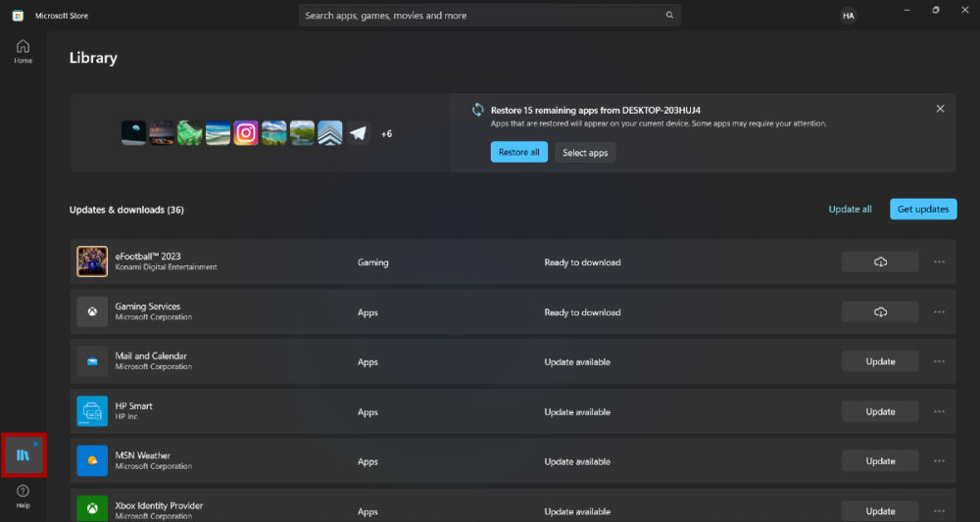The image size is (980, 522).
Task: Click the Mail and Calendar title text
Action: coord(151,356)
